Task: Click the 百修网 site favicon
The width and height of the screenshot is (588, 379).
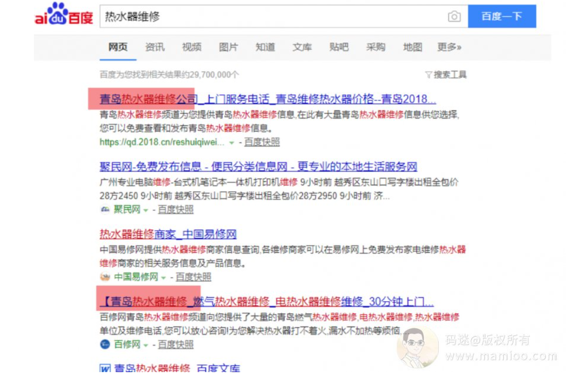Action: (105, 344)
